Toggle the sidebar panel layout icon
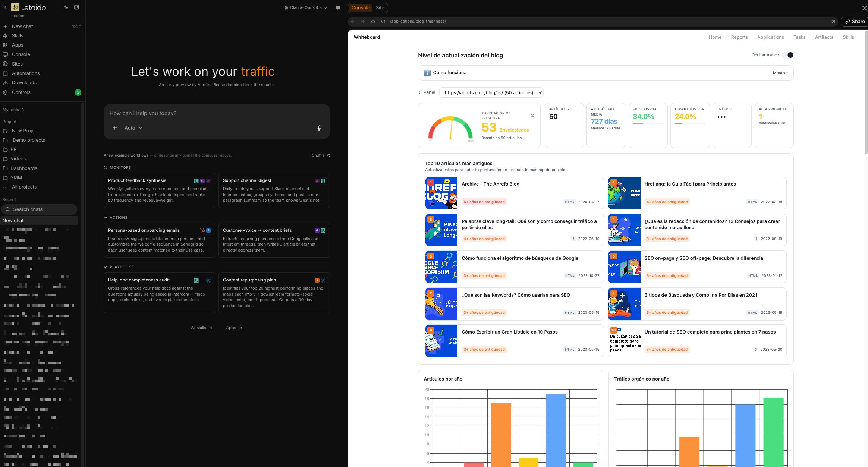868x467 pixels. 76,7
